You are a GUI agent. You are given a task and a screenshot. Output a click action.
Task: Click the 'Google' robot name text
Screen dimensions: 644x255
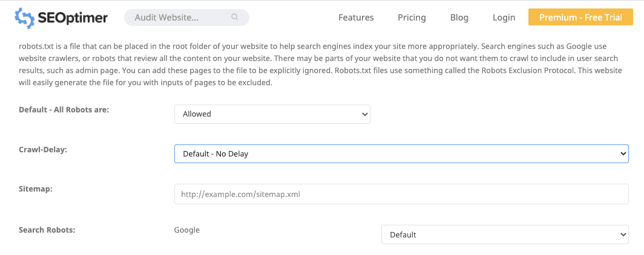186,230
